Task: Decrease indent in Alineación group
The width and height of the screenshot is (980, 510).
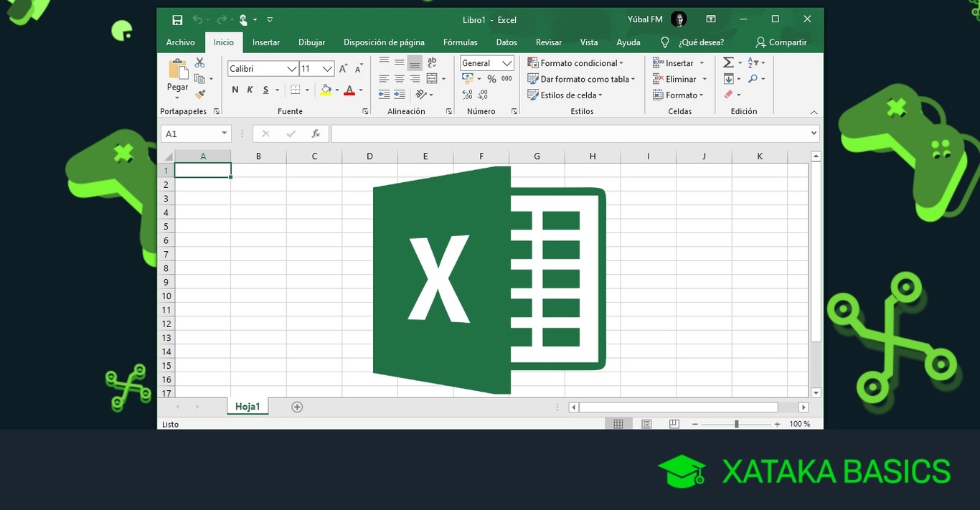Action: [384, 94]
